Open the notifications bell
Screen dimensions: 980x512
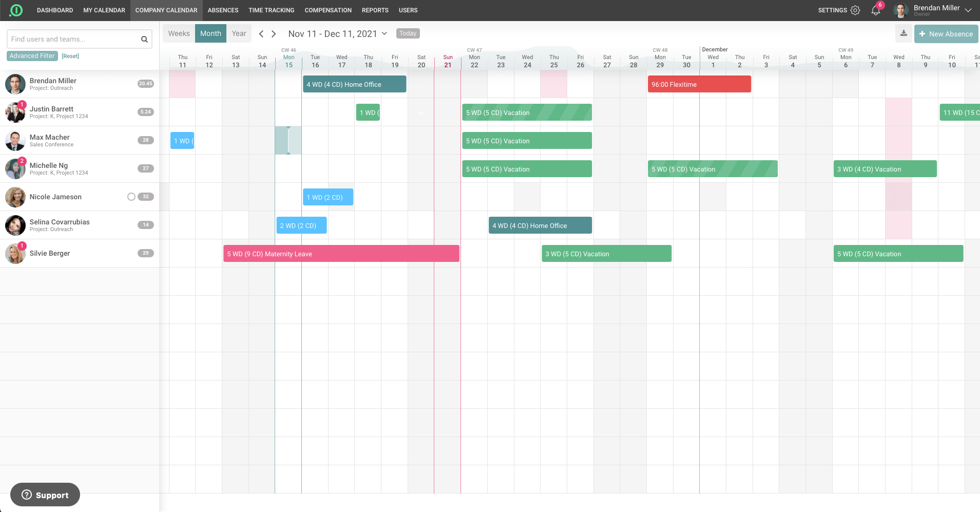click(875, 11)
